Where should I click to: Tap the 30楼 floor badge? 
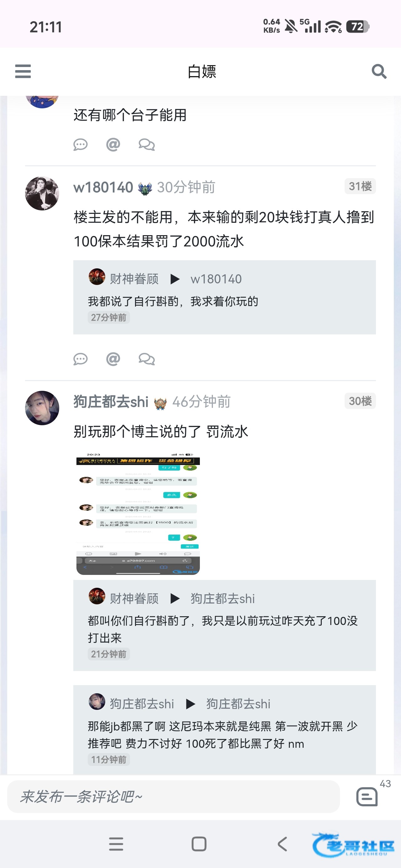(x=360, y=400)
